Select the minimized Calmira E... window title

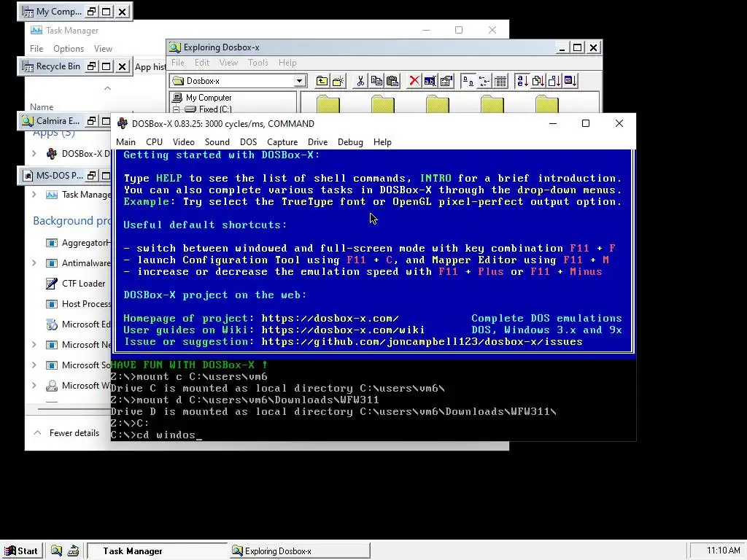click(58, 121)
